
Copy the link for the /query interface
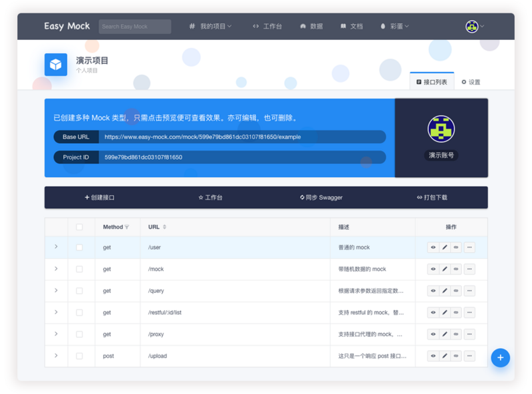(456, 291)
